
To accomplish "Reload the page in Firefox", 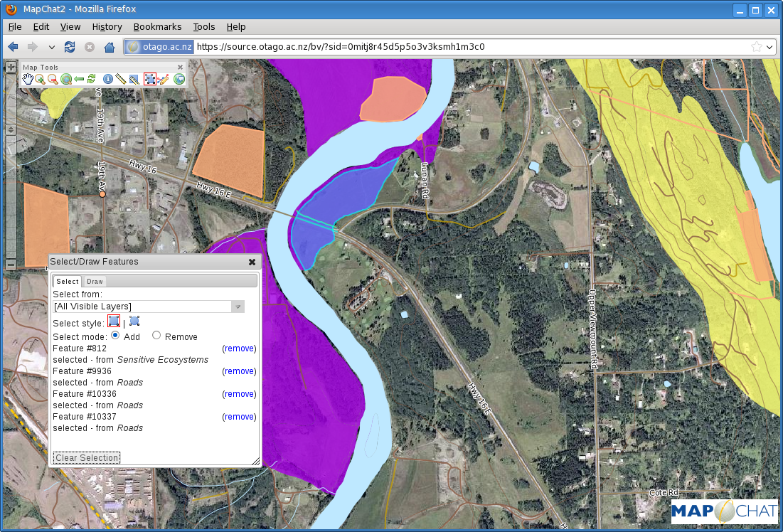I will 70,47.
